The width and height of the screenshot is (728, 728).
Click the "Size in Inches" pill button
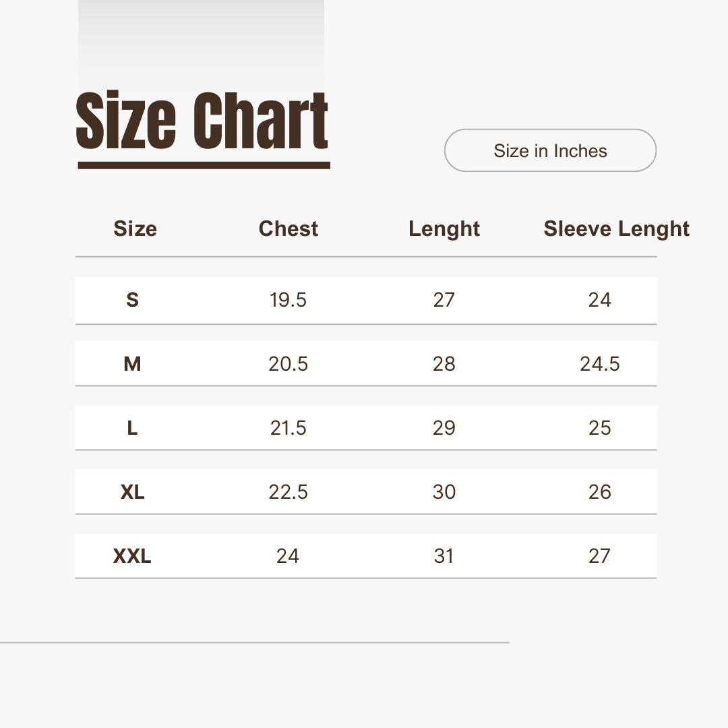click(x=550, y=150)
